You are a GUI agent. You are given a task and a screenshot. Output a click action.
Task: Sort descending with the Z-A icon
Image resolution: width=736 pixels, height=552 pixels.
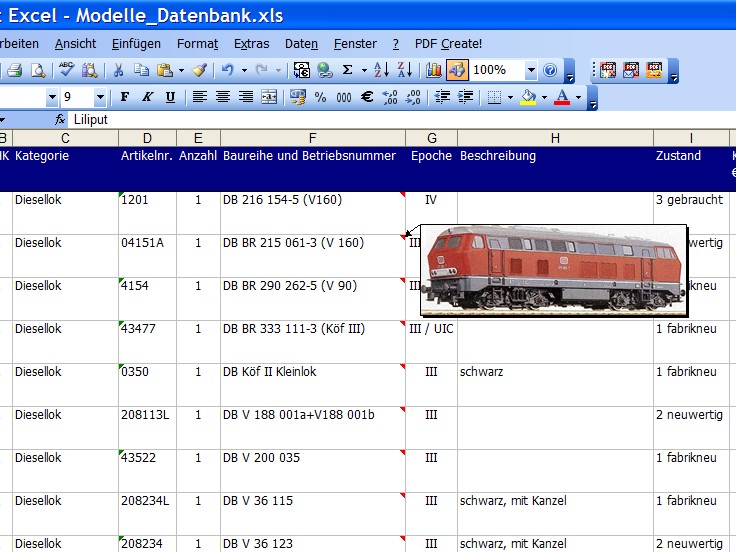pyautogui.click(x=405, y=70)
